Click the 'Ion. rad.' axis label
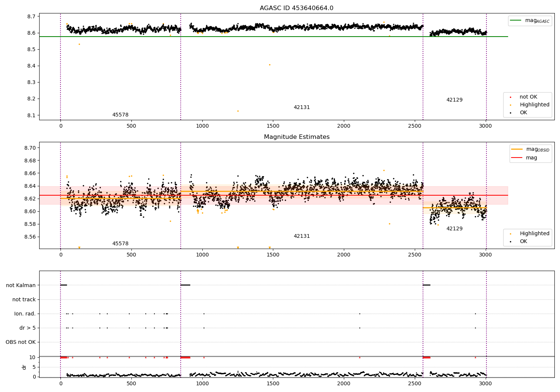Image resolution: width=560 pixels, height=392 pixels. point(25,314)
